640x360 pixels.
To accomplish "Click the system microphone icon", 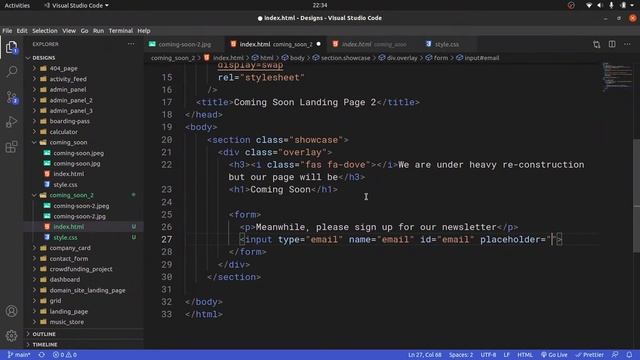I will [x=611, y=5].
